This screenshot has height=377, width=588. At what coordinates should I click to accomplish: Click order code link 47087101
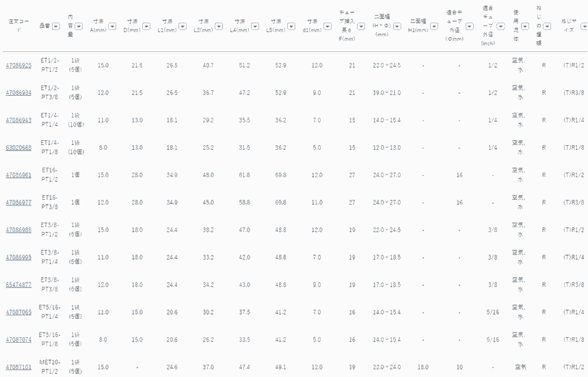pyautogui.click(x=18, y=367)
